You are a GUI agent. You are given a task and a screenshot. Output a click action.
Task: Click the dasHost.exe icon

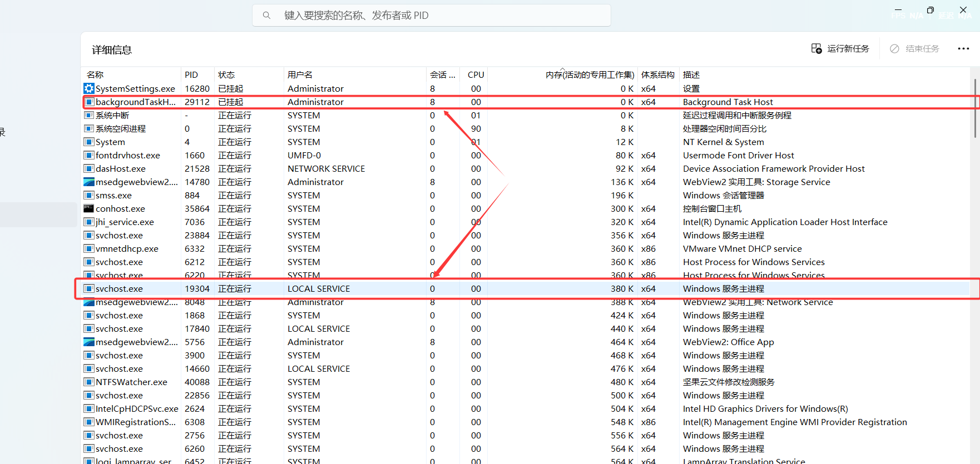[89, 168]
